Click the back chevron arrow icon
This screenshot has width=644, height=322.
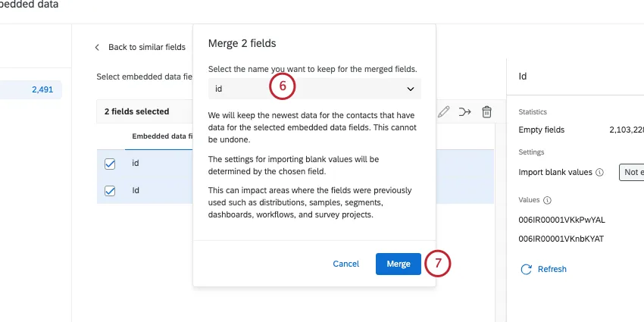(97, 47)
